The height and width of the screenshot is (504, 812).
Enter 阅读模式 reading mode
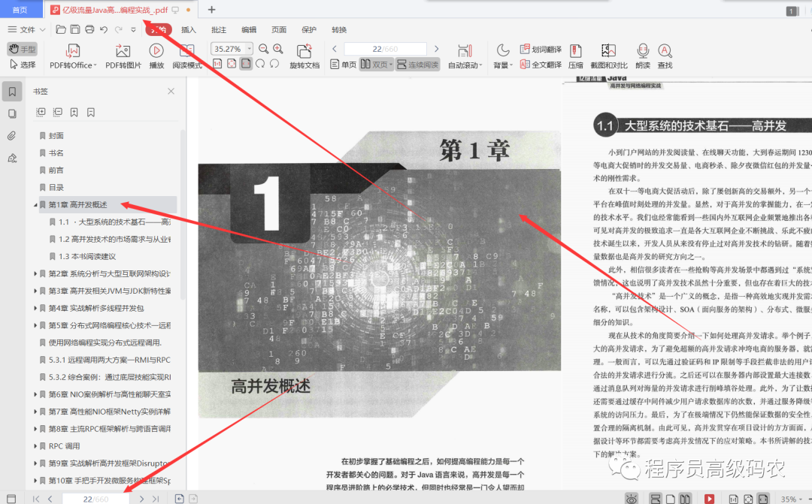click(187, 56)
